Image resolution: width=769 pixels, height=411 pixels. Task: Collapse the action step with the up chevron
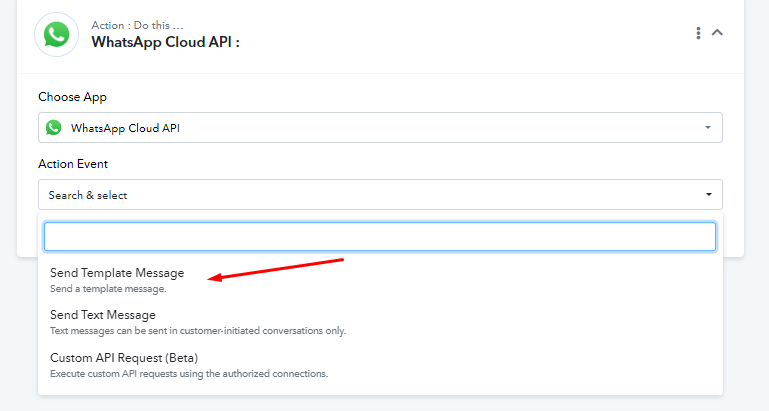click(x=717, y=33)
